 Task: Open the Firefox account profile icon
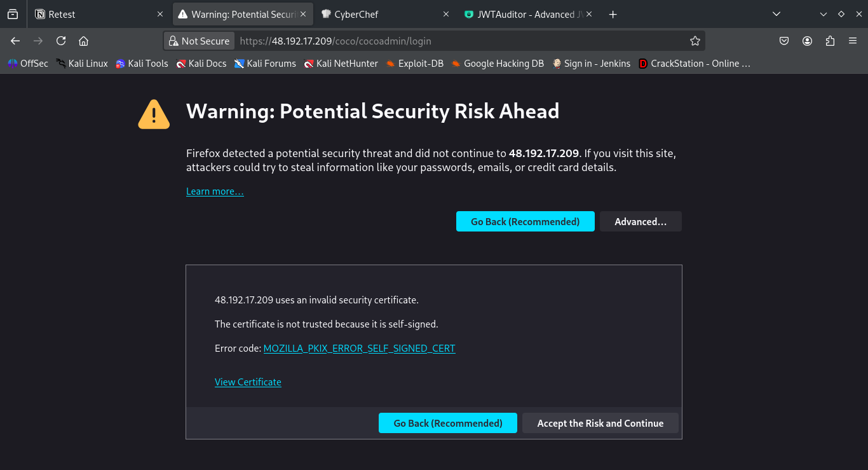(807, 41)
